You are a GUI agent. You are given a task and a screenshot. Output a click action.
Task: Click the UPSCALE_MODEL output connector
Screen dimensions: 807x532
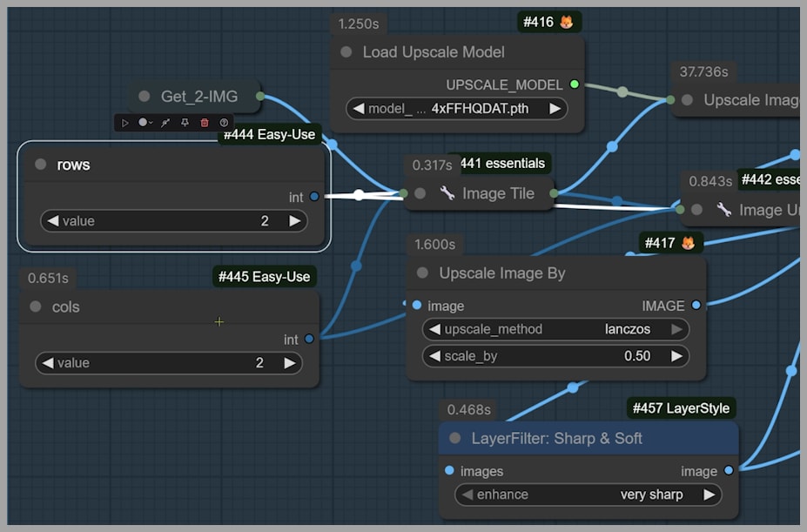574,84
